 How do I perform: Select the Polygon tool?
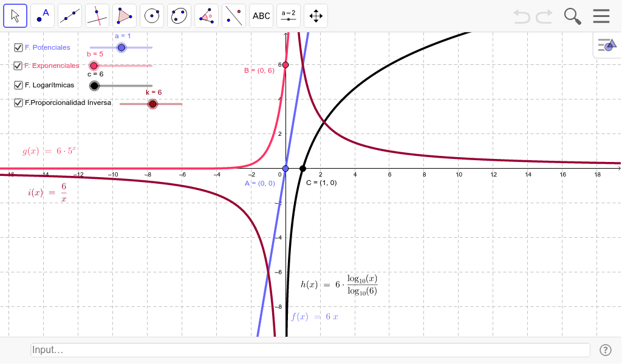[x=125, y=16]
